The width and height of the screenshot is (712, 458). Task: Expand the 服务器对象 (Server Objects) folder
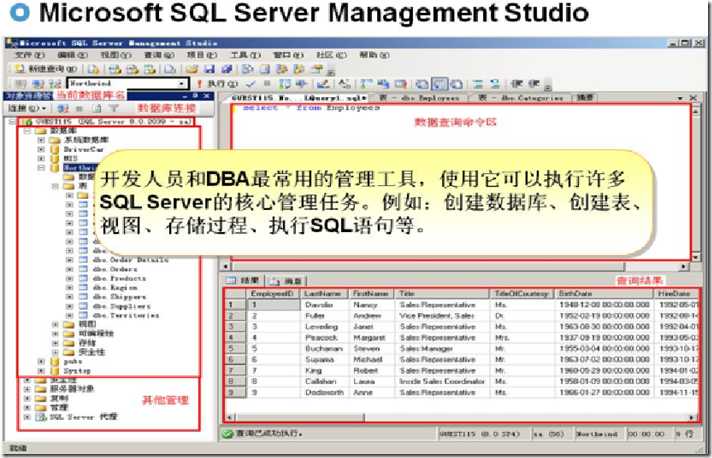27,389
